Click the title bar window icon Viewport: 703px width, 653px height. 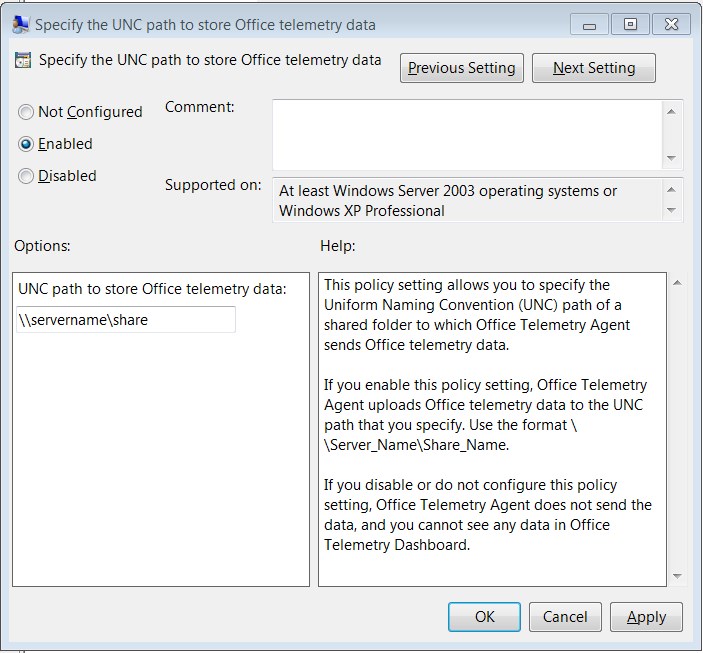[21, 24]
